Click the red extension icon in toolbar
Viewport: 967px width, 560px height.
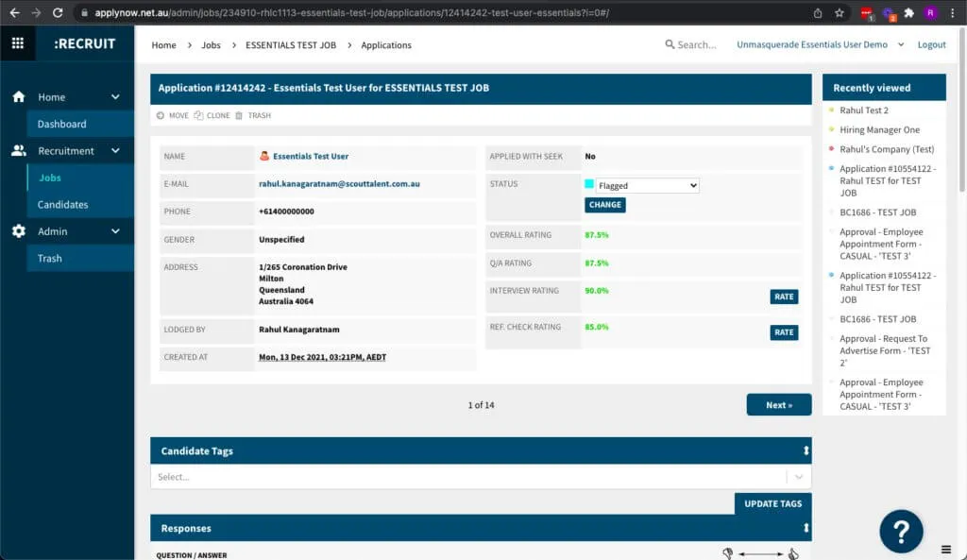pyautogui.click(x=867, y=13)
